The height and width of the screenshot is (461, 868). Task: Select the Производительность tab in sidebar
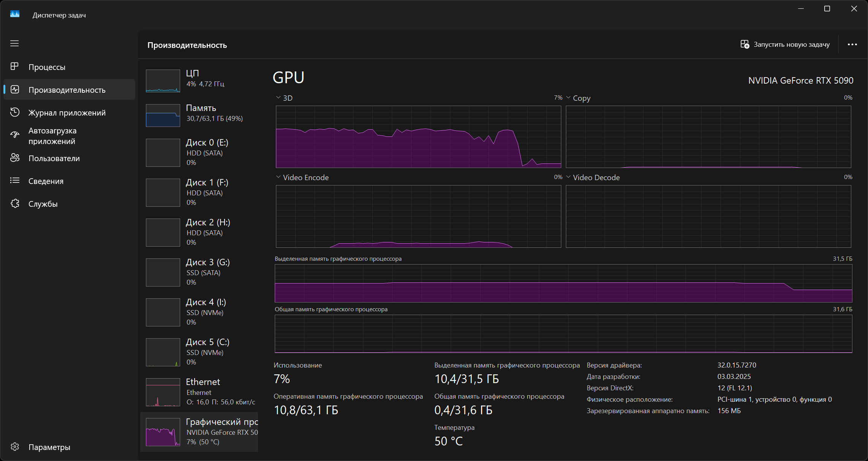click(67, 90)
